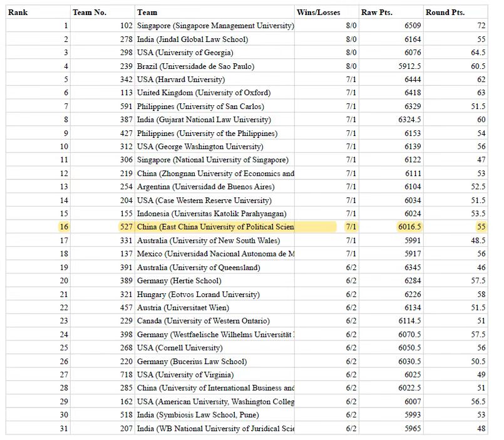Click the Round Pts. column header
The image size is (504, 440).
(x=455, y=13)
